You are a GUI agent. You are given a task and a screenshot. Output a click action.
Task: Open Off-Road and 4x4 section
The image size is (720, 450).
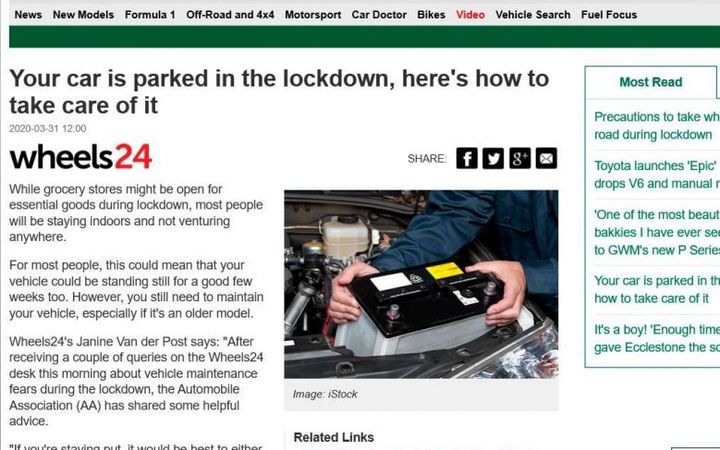230,15
